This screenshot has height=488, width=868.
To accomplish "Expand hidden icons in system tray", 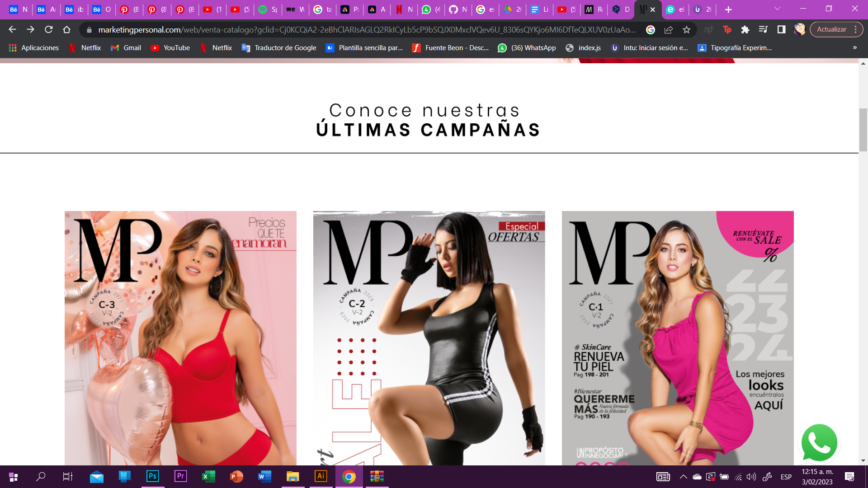I will pyautogui.click(x=684, y=477).
